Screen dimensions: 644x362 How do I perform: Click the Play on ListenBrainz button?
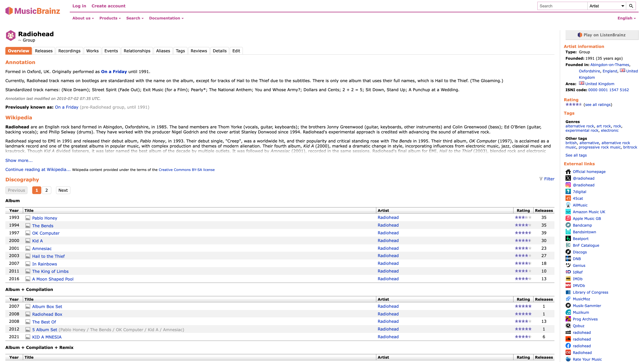pos(602,35)
